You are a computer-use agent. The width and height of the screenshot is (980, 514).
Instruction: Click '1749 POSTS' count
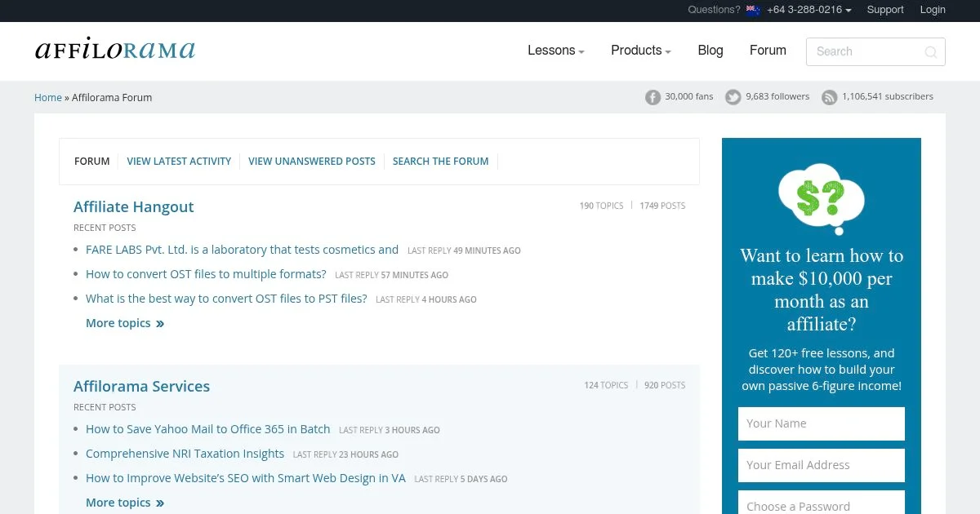click(x=662, y=206)
